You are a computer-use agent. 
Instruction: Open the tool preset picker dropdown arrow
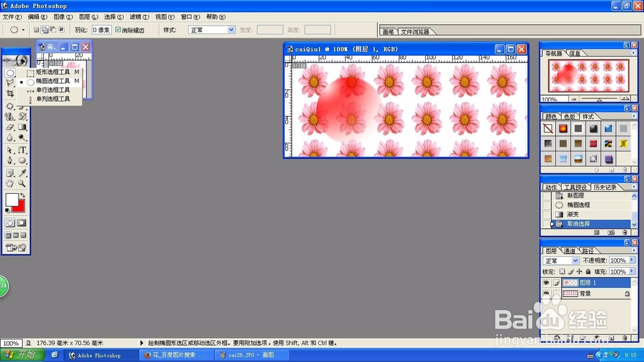23,30
